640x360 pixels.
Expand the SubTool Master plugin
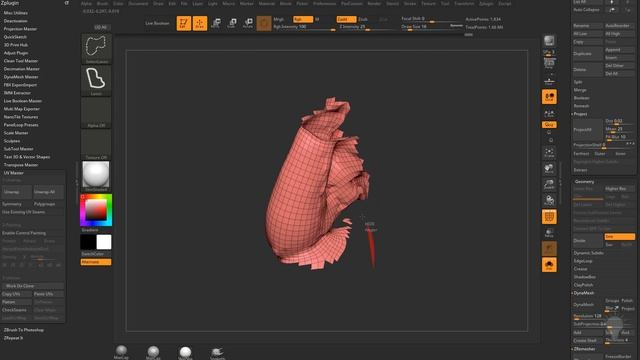click(x=18, y=149)
